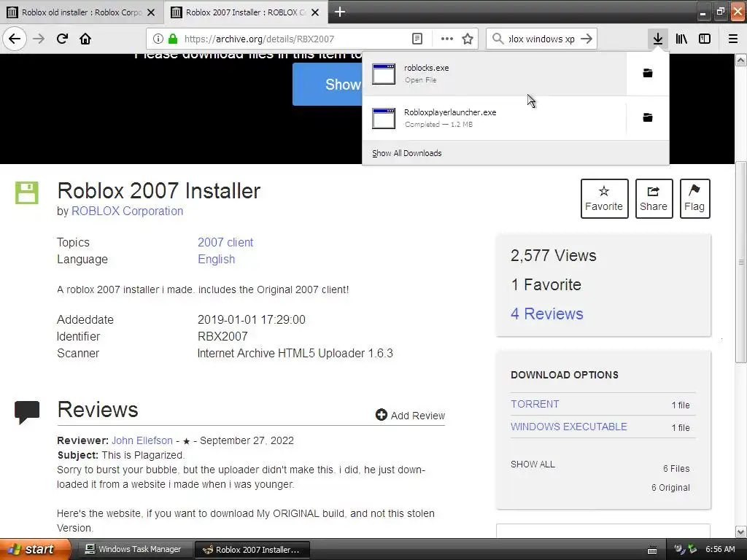
Task: Click the identifier value RBX2007
Action: coord(222,337)
